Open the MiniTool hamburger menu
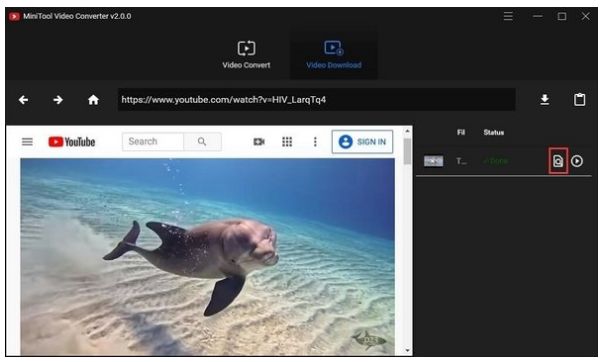The image size is (606, 362). (508, 16)
